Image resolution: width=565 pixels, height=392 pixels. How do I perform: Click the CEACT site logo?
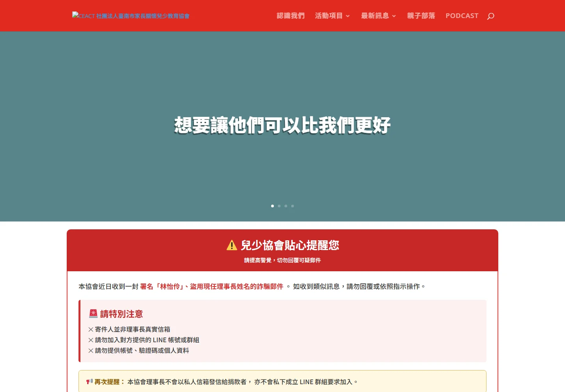[131, 16]
